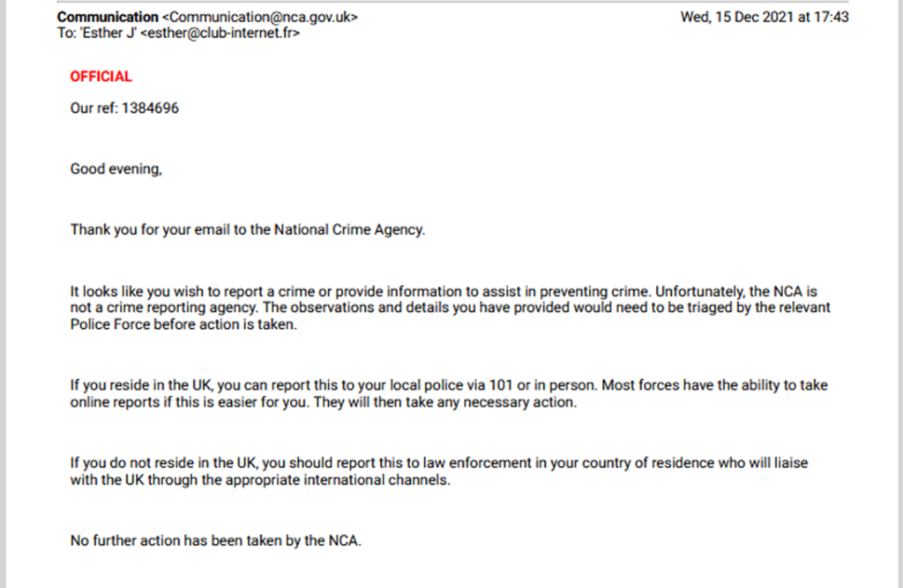Click the words "National Crime Agency"
Image resolution: width=903 pixels, height=588 pixels.
pos(349,230)
